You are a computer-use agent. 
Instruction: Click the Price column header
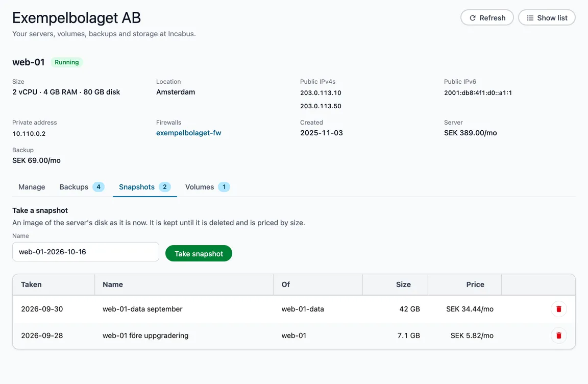(475, 284)
